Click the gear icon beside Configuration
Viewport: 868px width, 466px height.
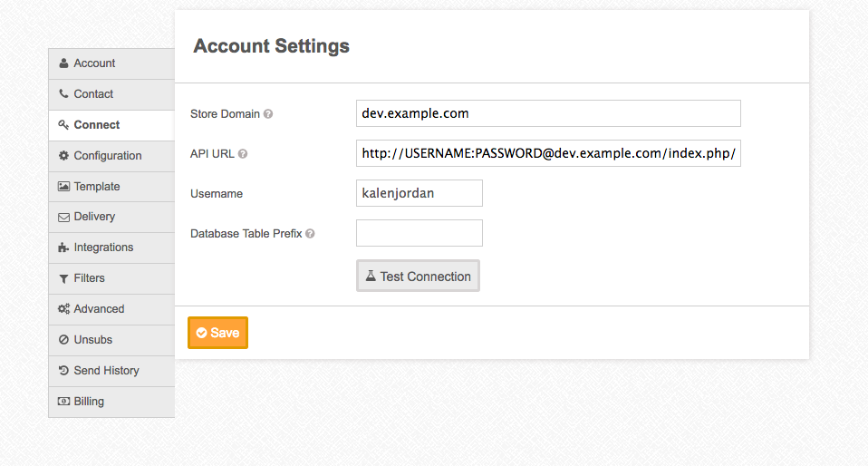click(63, 156)
